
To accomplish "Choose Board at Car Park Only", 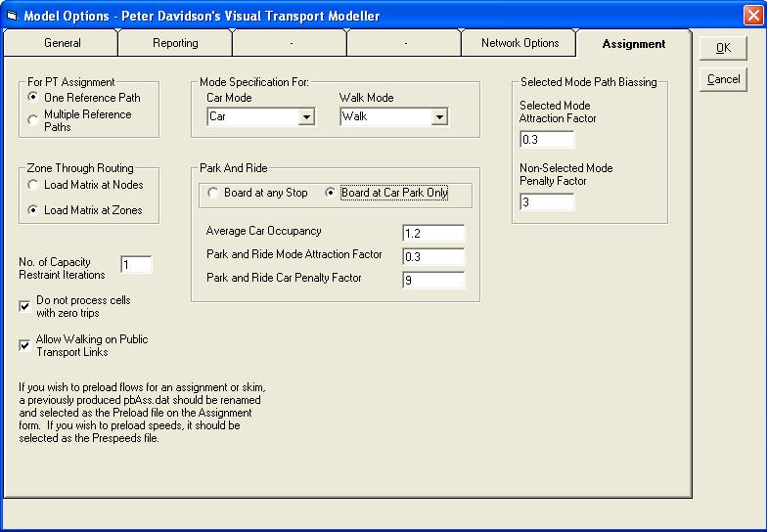I will [331, 194].
